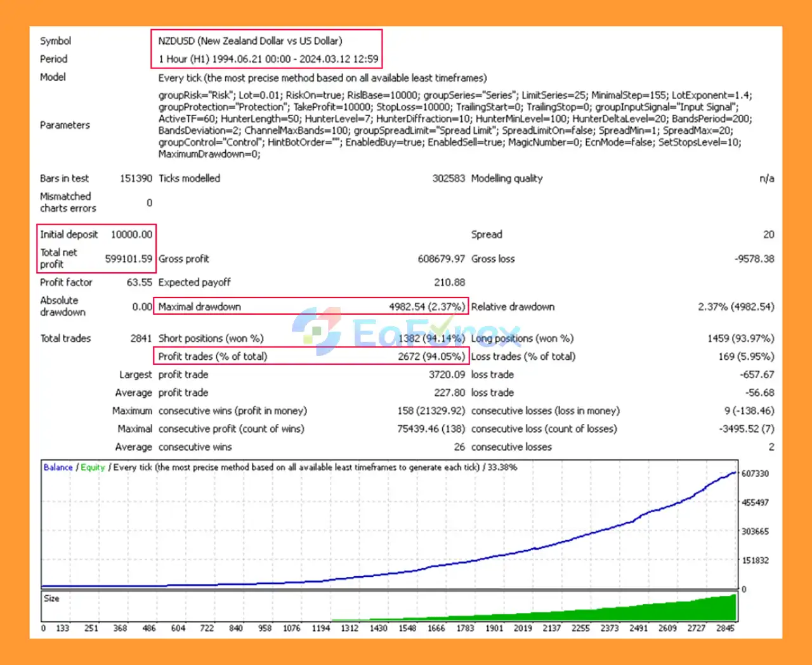Click the 2845 marker on the chart x-axis

click(x=725, y=628)
